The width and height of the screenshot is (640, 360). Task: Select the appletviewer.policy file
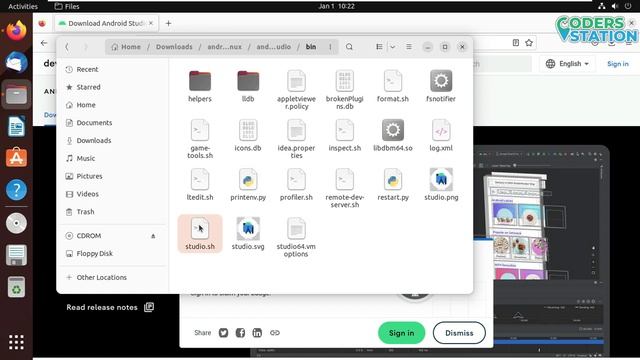tap(296, 89)
